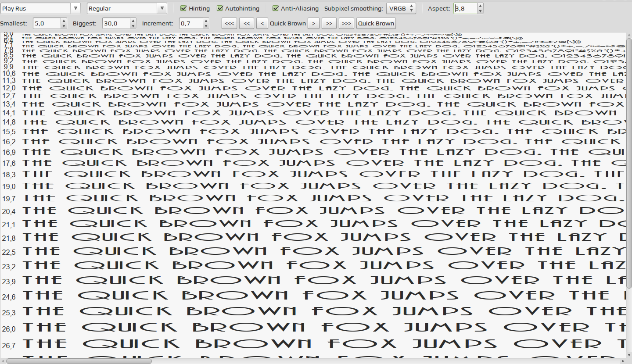Click the 26,0 size label

pyautogui.click(x=9, y=329)
